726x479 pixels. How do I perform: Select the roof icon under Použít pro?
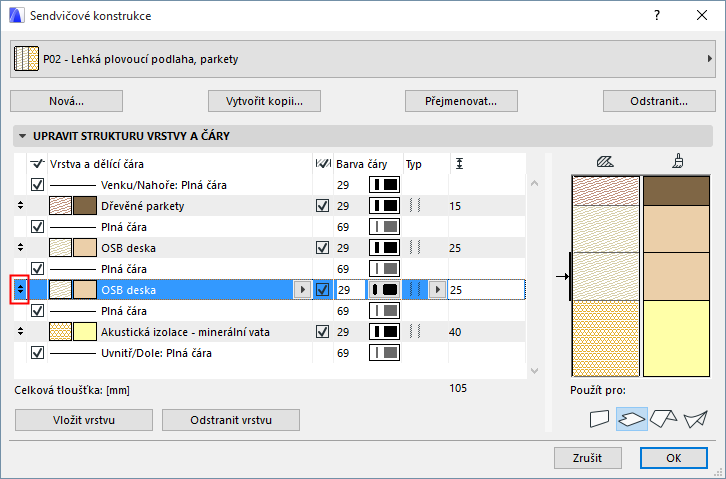(663, 420)
